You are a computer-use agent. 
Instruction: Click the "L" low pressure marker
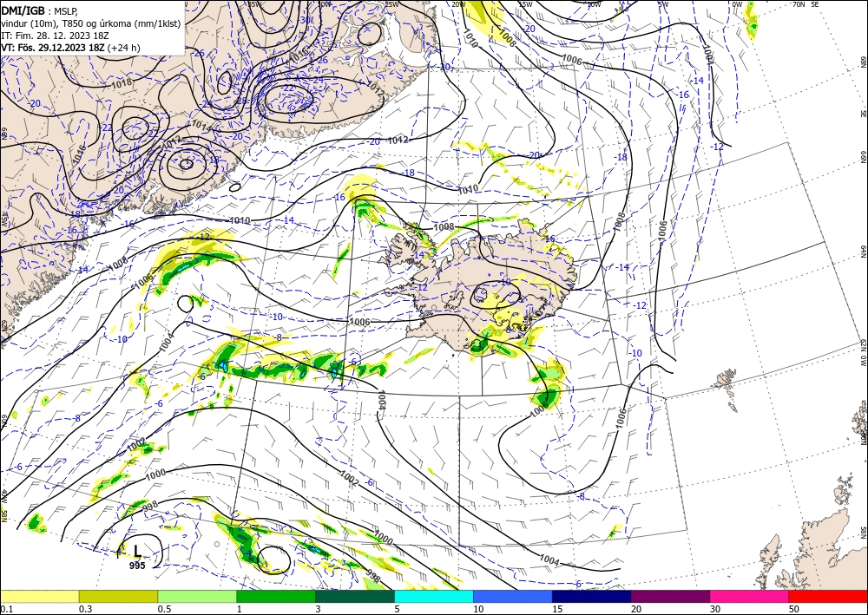137,551
